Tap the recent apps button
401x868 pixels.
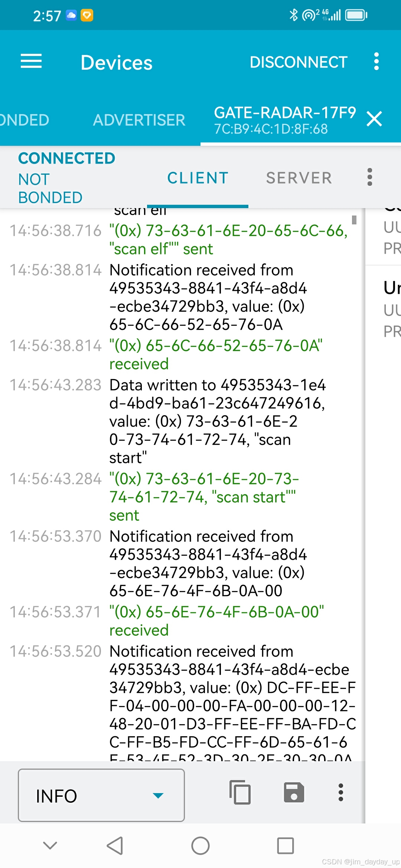point(285,846)
